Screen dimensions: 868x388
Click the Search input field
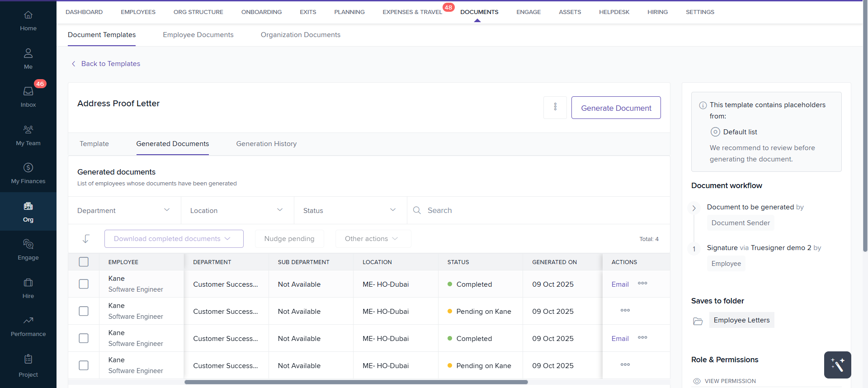tap(538, 210)
